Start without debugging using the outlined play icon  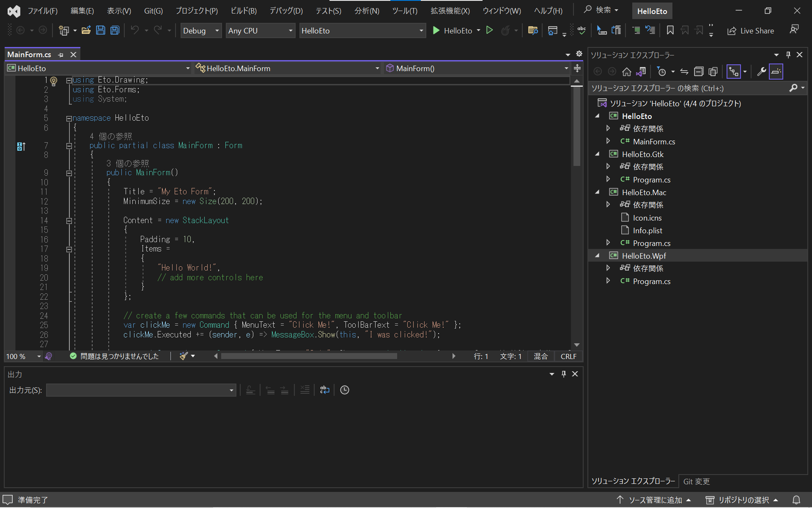(489, 30)
